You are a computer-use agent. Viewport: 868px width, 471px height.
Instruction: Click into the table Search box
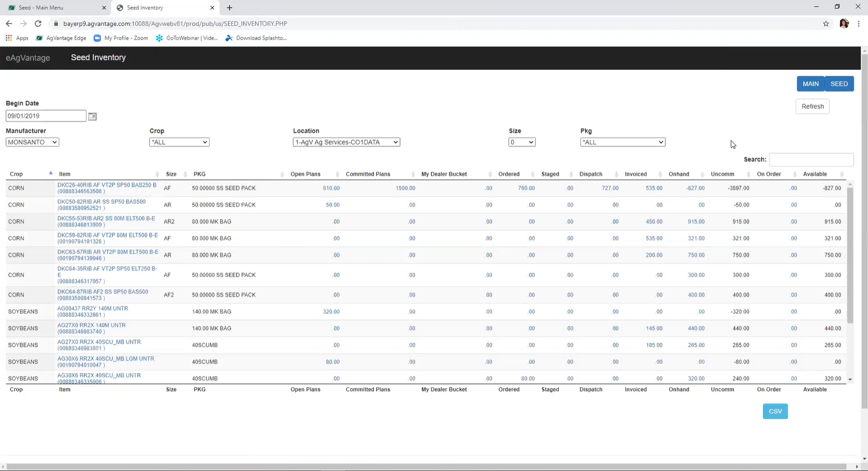pos(811,160)
